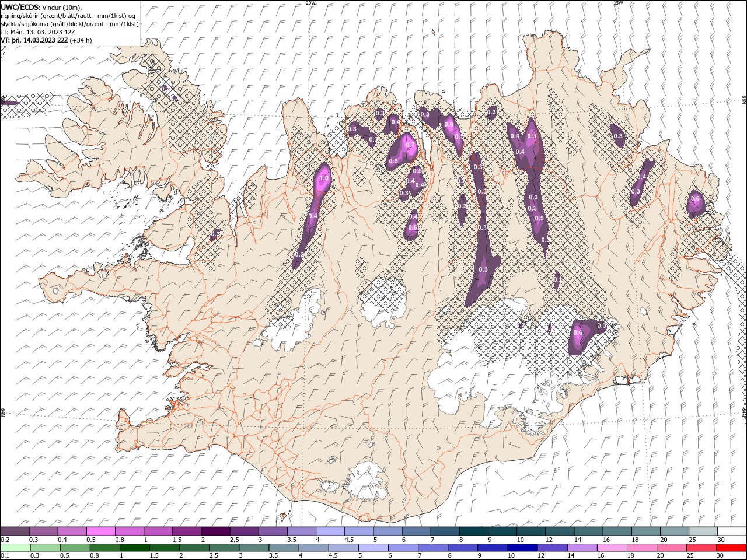This screenshot has height=560, width=747.
Task: Select the lavender top-row swatch between 4 and 4.5
Action: coord(330,531)
